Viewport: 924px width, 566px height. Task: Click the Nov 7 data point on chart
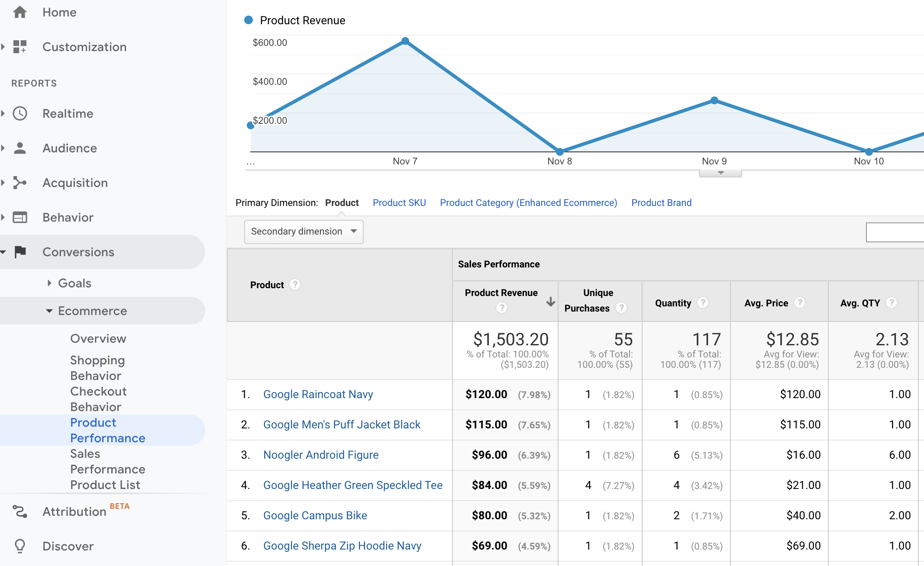pos(405,41)
